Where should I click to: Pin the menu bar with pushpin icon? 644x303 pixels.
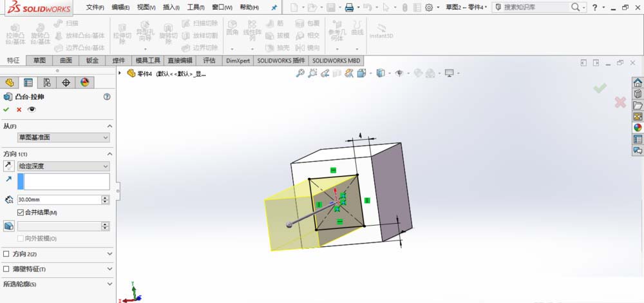[274, 7]
